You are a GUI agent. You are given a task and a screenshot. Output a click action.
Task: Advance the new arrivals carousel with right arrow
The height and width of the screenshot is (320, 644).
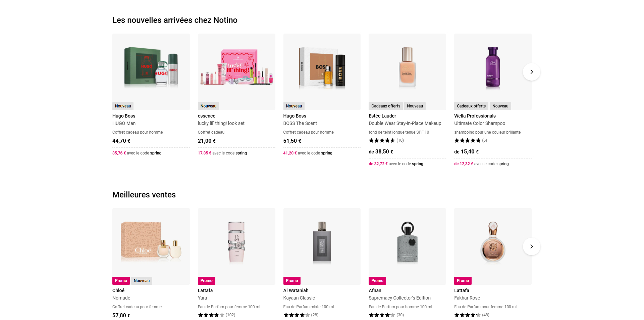(x=531, y=72)
